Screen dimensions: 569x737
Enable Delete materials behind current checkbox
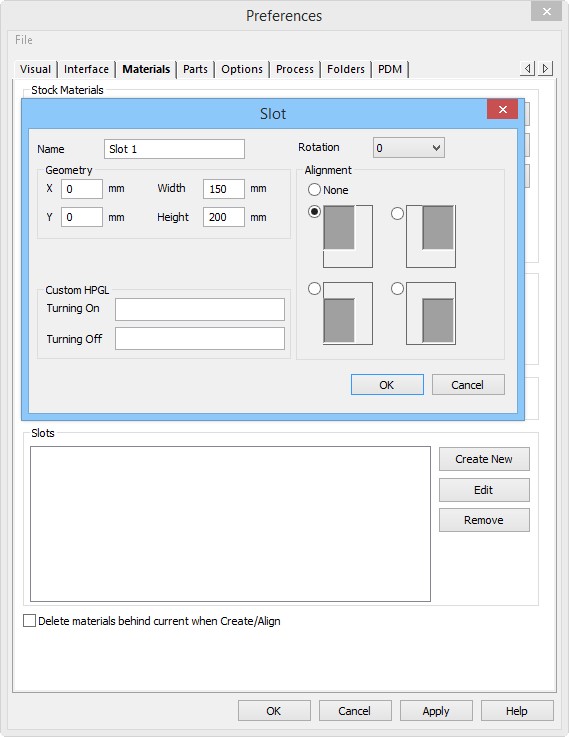tap(30, 620)
